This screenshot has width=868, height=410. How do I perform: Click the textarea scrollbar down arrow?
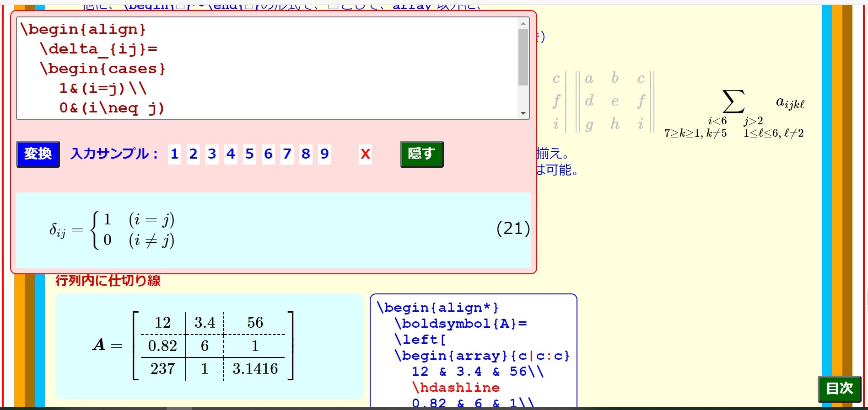(523, 113)
